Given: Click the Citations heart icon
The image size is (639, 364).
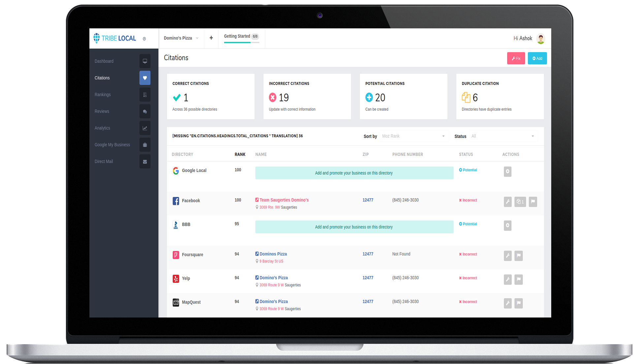Looking at the screenshot, I should coord(145,78).
